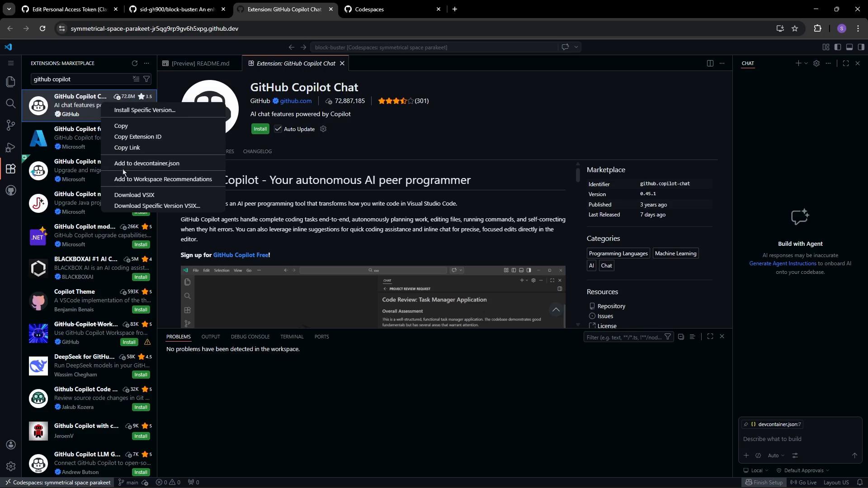The height and width of the screenshot is (488, 868).
Task: Click the send arrow in chat input
Action: [x=854, y=455]
